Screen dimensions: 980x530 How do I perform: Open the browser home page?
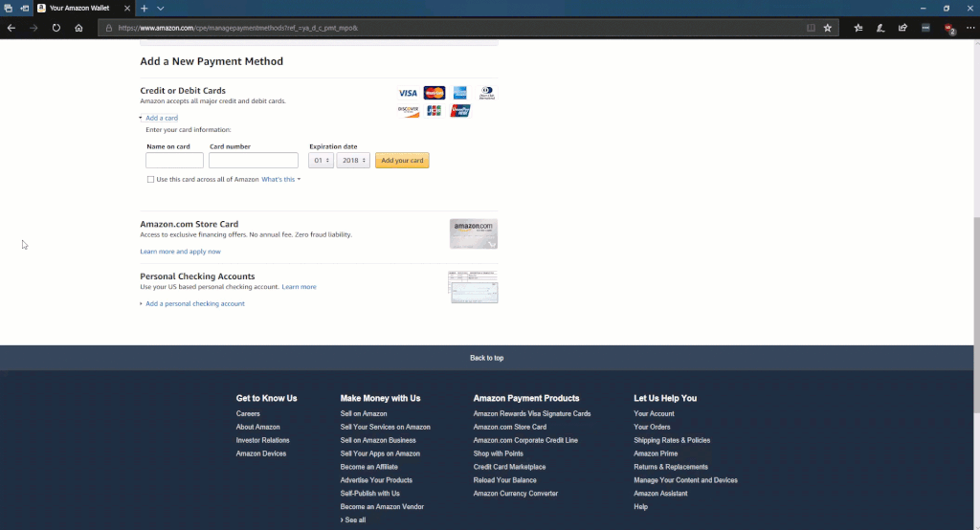point(78,28)
